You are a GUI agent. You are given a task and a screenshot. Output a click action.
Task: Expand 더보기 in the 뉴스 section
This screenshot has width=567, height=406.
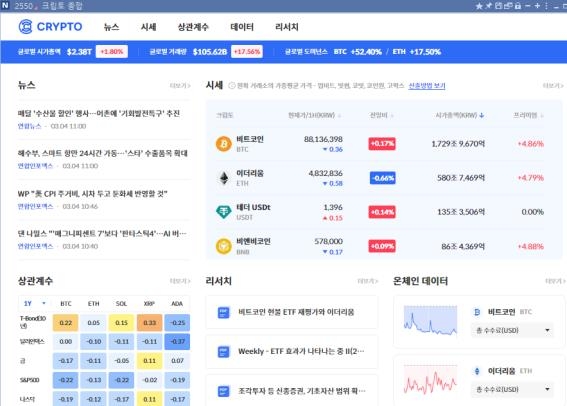[180, 86]
